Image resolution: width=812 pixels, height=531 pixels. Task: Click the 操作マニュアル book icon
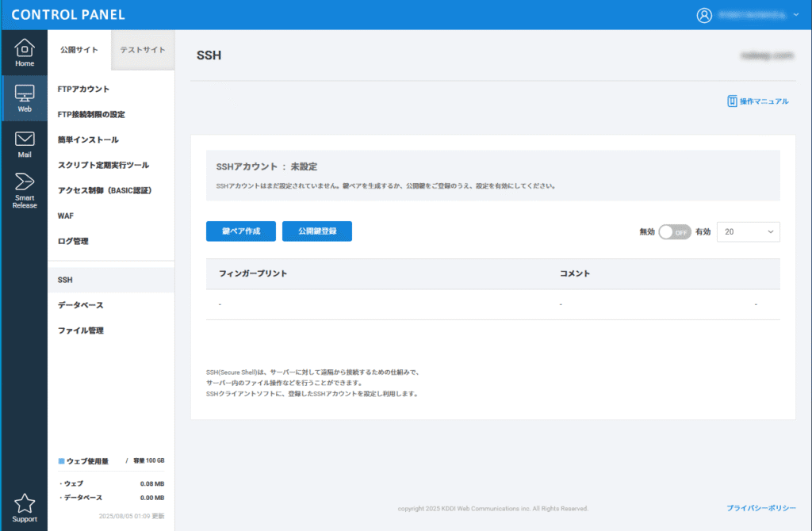[x=732, y=101]
